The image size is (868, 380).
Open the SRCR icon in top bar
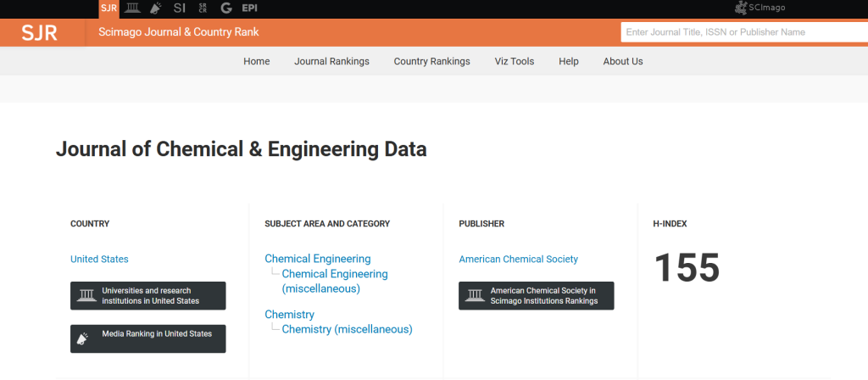point(203,8)
